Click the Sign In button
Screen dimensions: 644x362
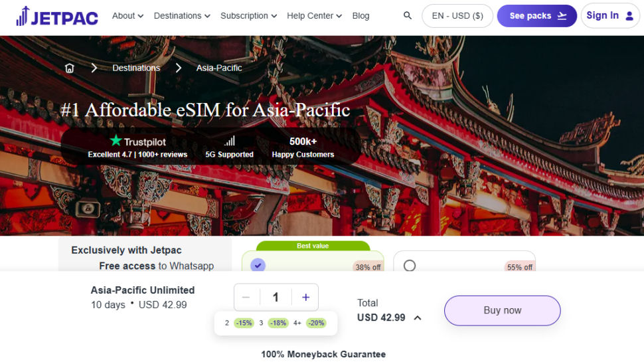[610, 16]
